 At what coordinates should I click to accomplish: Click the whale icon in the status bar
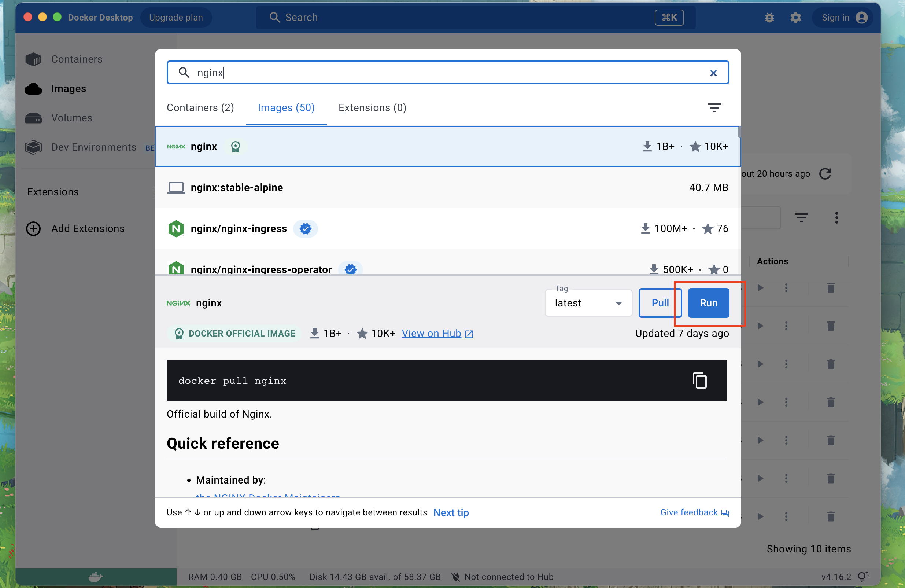coord(96,577)
